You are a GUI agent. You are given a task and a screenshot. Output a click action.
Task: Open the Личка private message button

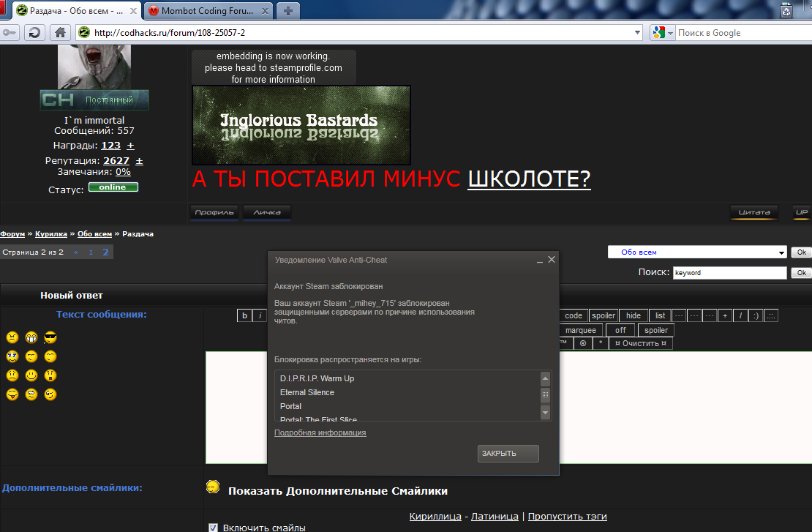tap(267, 212)
